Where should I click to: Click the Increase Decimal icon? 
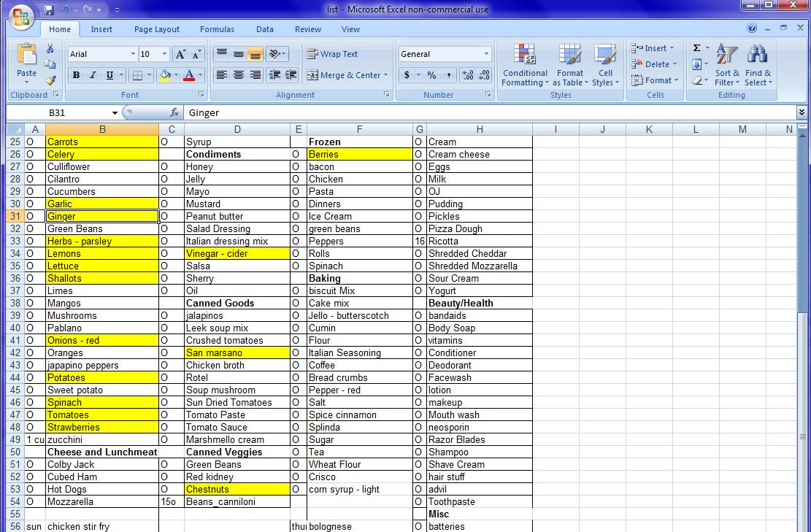[467, 75]
